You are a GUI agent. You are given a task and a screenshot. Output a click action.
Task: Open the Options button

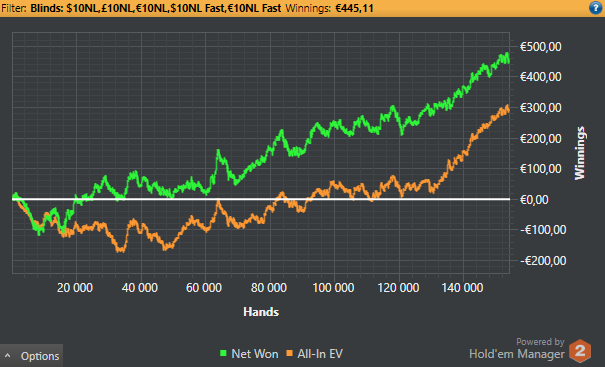(31, 355)
